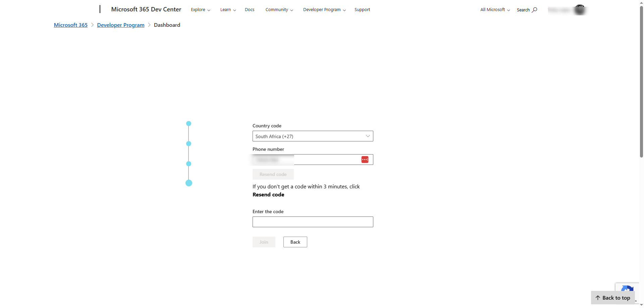Click the Back to top button
644x308 pixels.
[613, 298]
